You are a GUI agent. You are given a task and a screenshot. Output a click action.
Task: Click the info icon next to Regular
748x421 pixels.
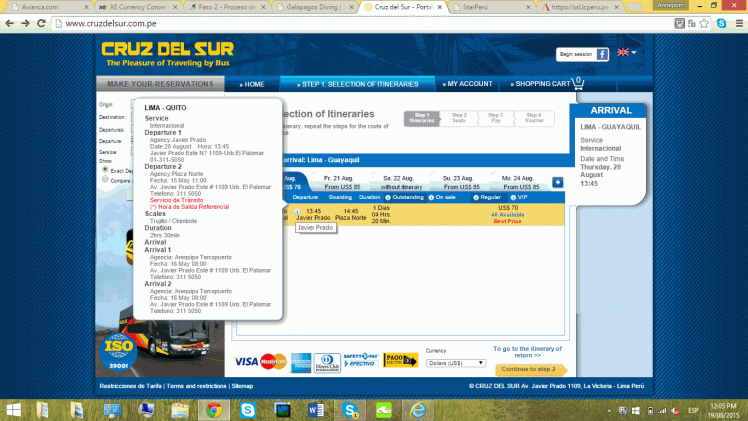pyautogui.click(x=476, y=197)
